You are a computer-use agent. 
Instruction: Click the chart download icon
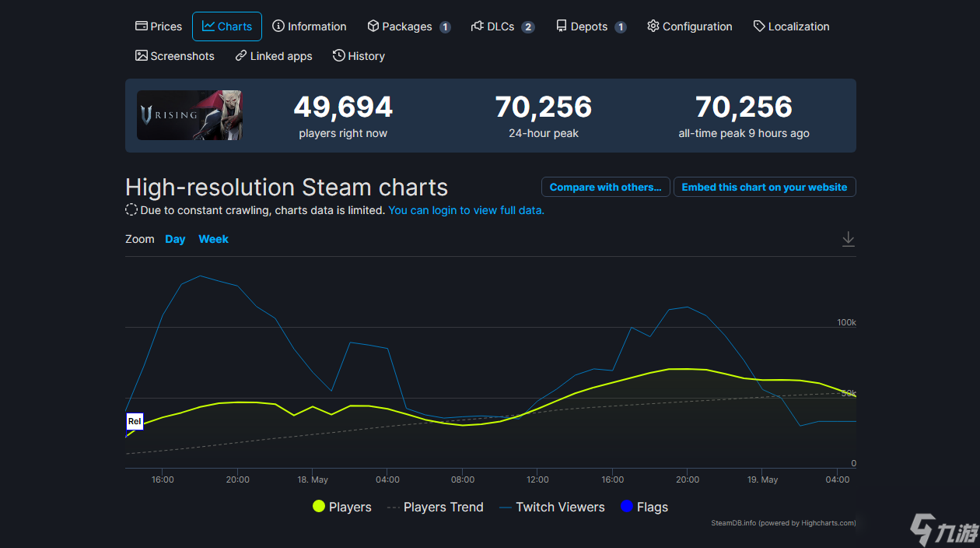[x=848, y=239]
